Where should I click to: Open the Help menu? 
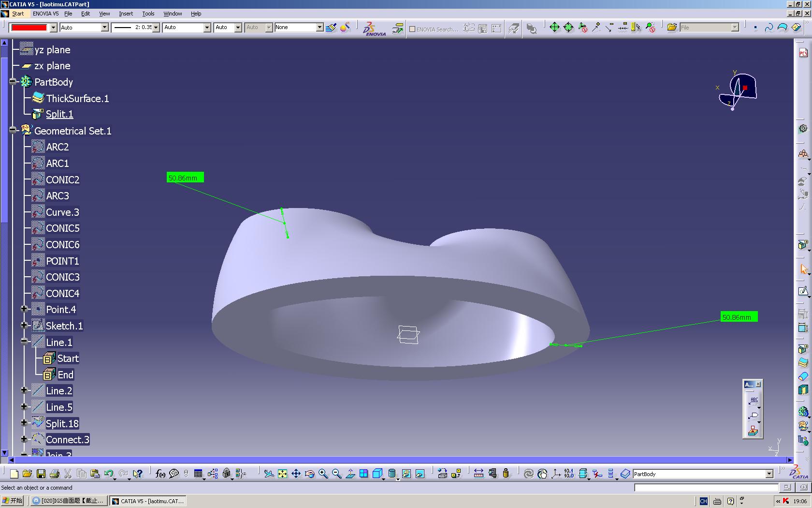point(196,14)
